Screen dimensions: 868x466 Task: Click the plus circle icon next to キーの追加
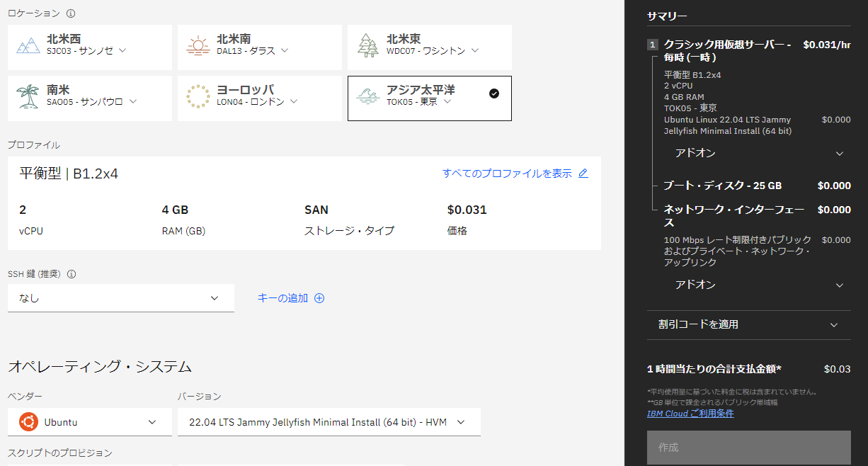tap(319, 298)
